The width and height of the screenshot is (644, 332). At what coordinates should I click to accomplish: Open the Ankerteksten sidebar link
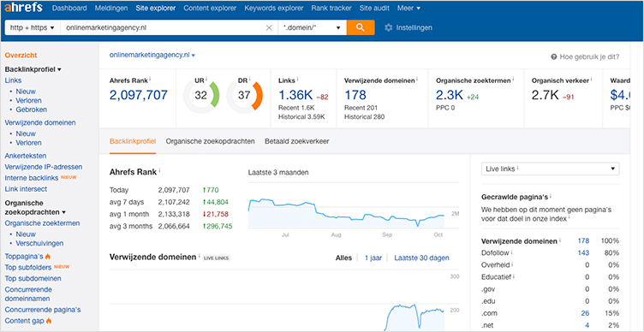pos(26,156)
